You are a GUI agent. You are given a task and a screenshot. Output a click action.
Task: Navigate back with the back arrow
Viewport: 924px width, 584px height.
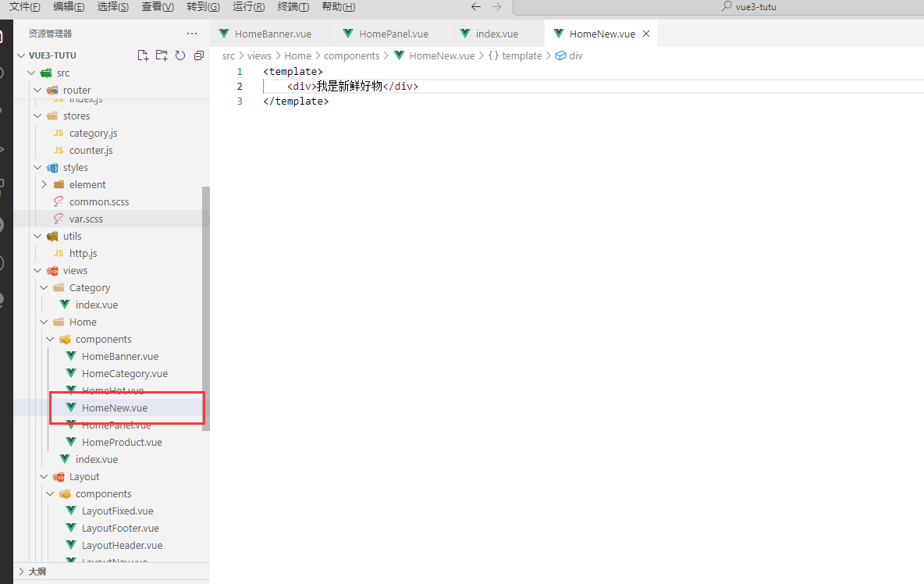point(475,6)
